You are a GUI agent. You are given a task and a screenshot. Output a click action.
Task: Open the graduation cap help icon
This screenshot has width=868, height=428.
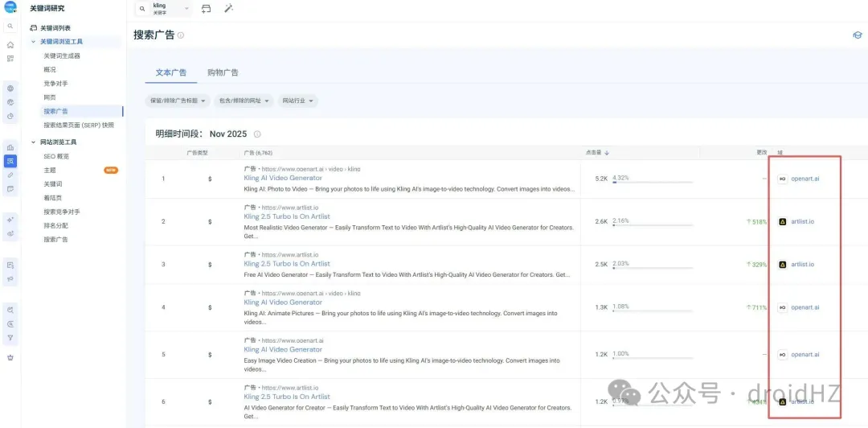[x=857, y=35]
